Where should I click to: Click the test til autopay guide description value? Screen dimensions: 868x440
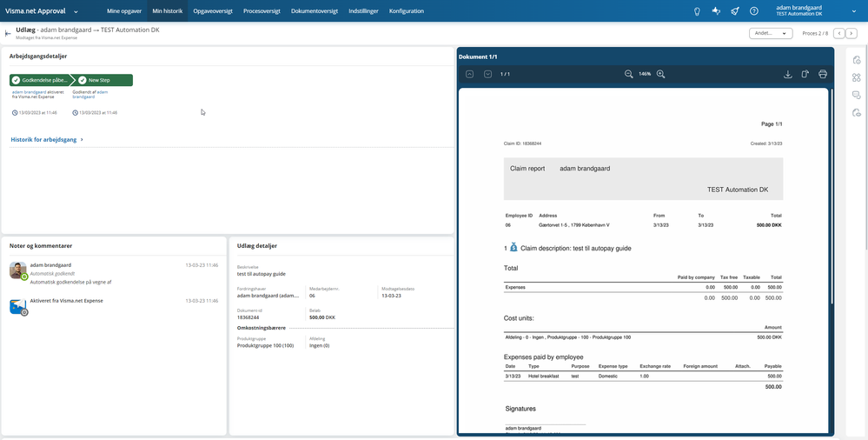coord(262,274)
